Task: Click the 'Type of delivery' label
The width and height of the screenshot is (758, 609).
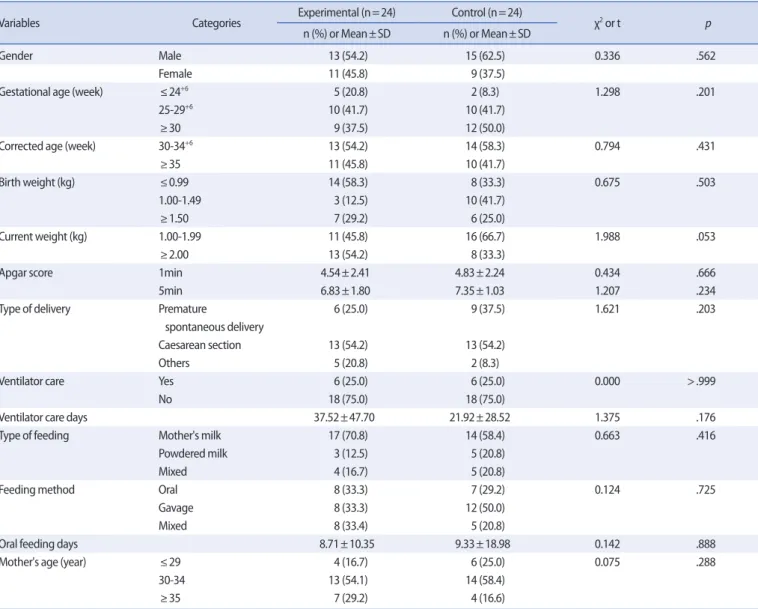Action: (x=35, y=309)
